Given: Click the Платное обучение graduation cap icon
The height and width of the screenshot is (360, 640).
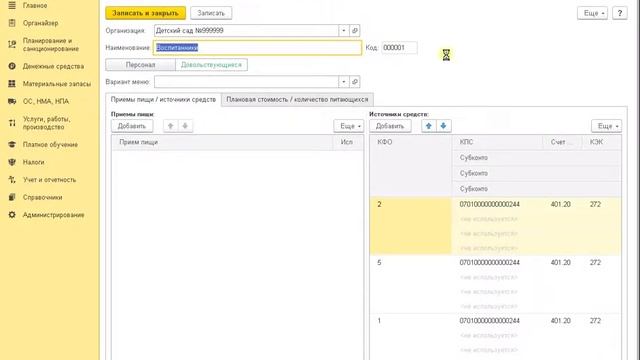Looking at the screenshot, I should point(12,144).
